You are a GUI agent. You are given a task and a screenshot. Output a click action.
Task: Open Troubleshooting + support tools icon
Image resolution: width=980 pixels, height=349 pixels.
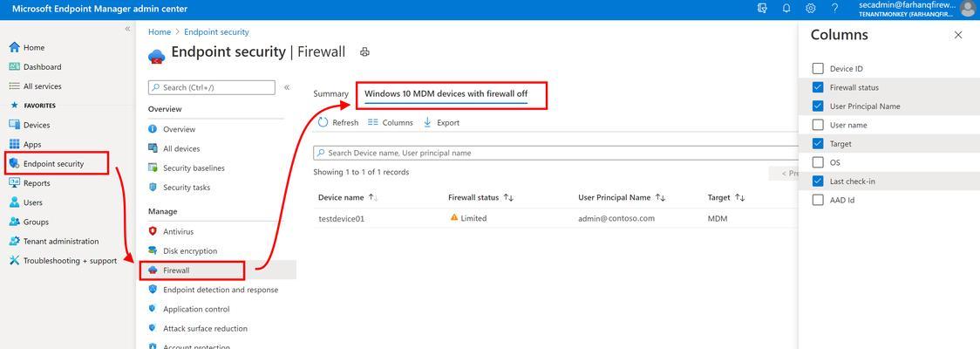click(14, 261)
